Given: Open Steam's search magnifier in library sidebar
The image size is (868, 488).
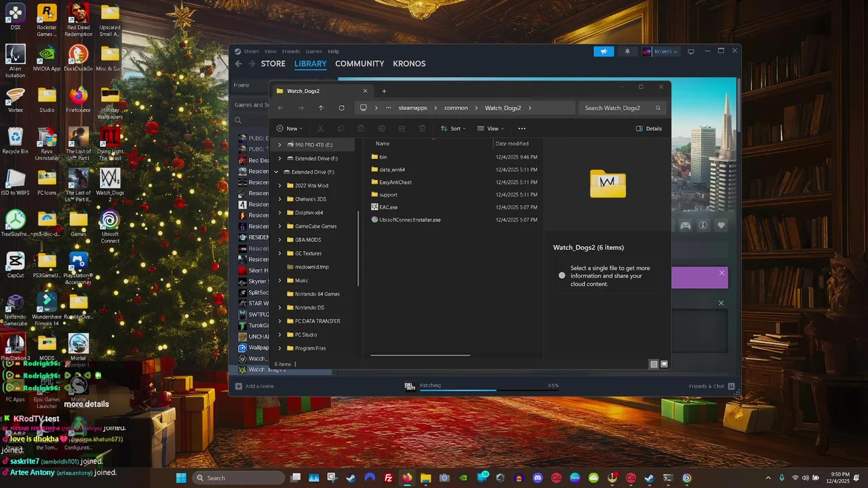Looking at the screenshot, I should pos(238,121).
